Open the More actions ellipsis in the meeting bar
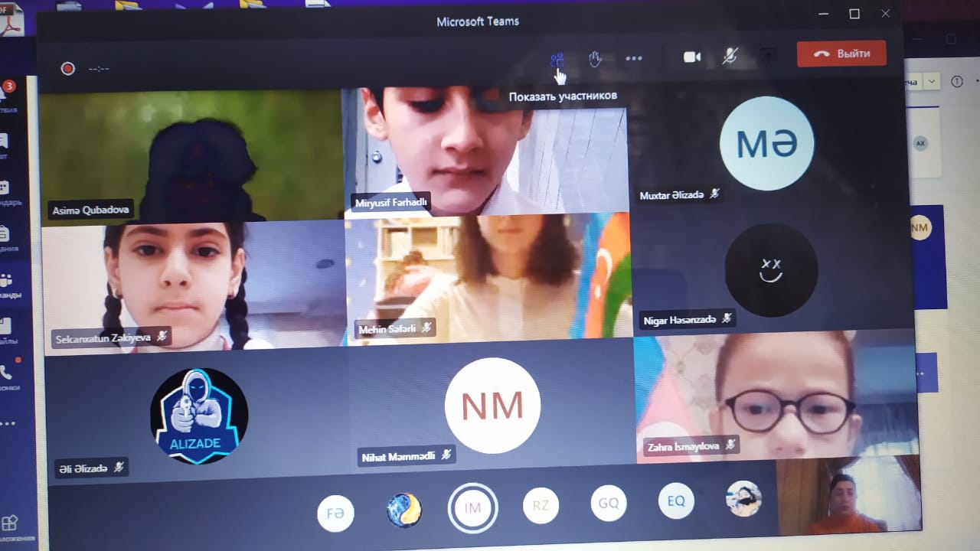Image resolution: width=980 pixels, height=551 pixels. (634, 58)
